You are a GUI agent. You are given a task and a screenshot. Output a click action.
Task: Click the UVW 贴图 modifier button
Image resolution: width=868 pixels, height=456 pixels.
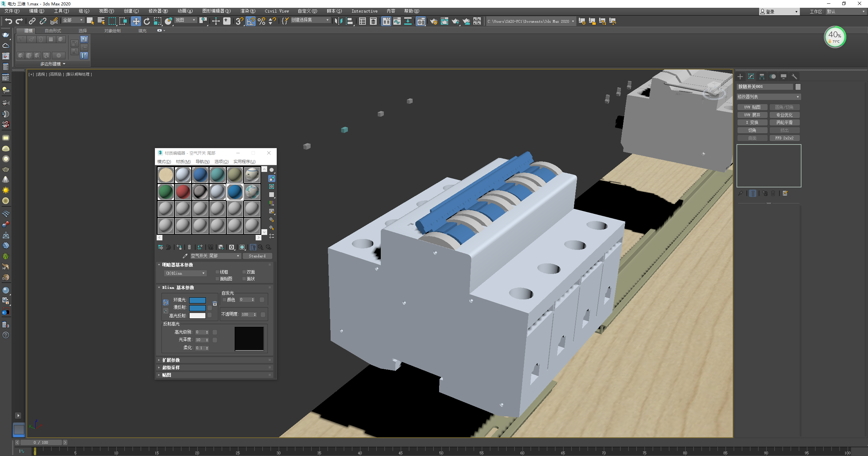752,107
